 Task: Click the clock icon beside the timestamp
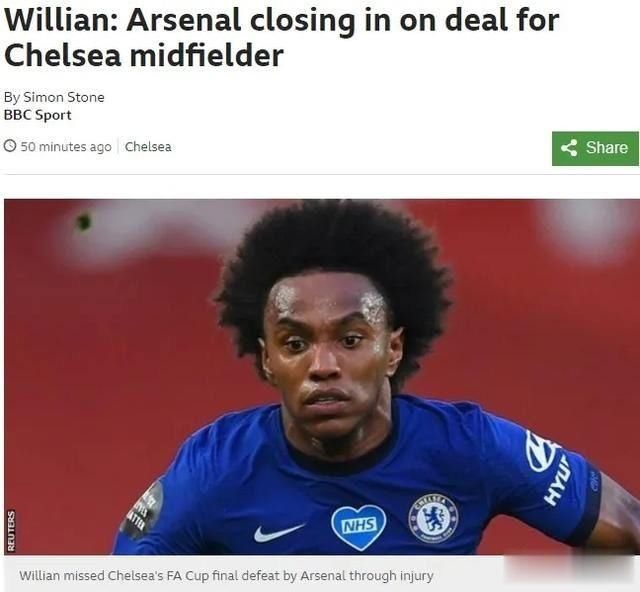coord(10,146)
